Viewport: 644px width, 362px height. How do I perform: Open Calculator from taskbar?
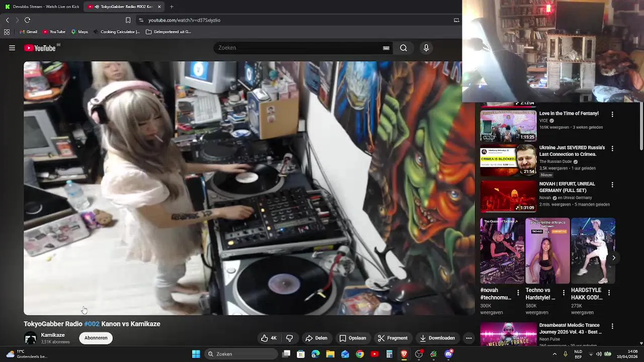click(x=389, y=354)
